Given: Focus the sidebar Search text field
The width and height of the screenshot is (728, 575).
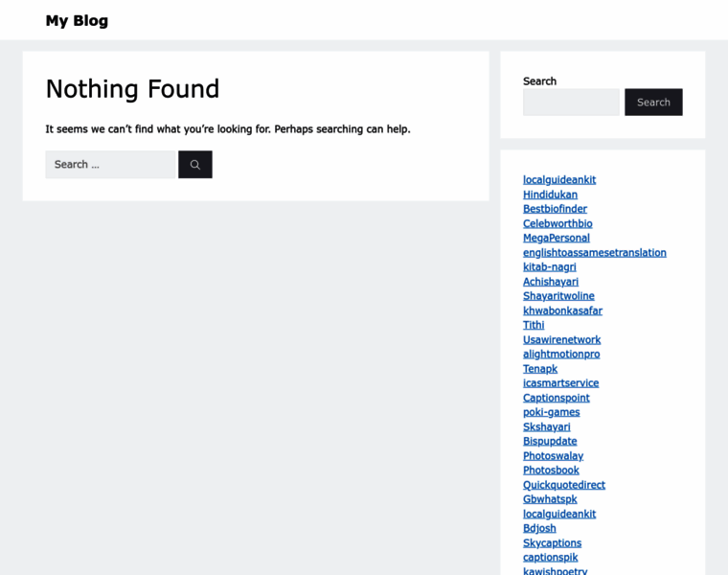Looking at the screenshot, I should tap(571, 103).
